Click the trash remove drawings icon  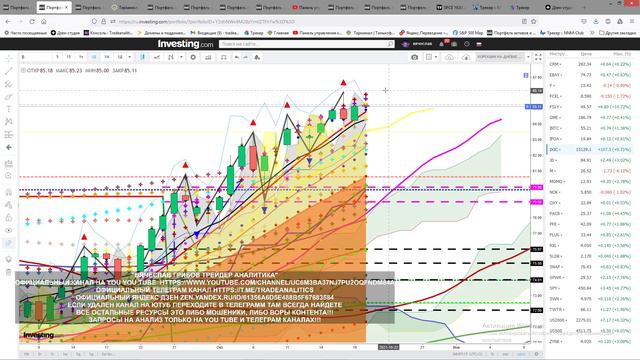[9, 272]
